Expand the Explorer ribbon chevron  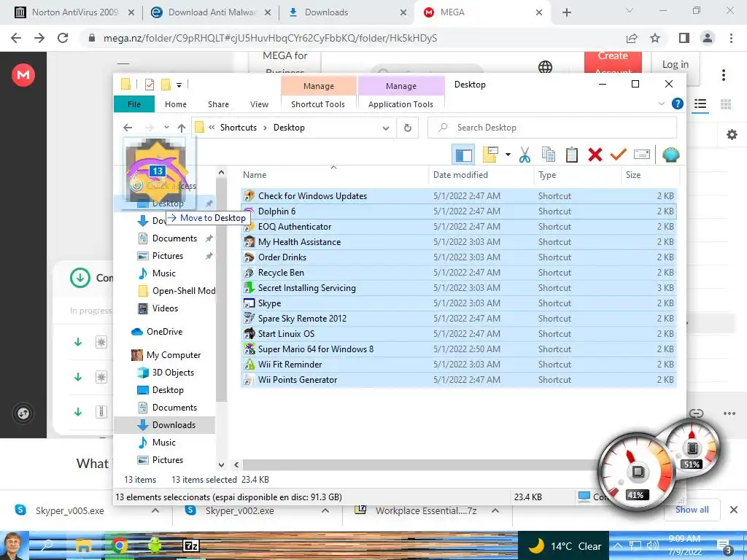tap(661, 104)
